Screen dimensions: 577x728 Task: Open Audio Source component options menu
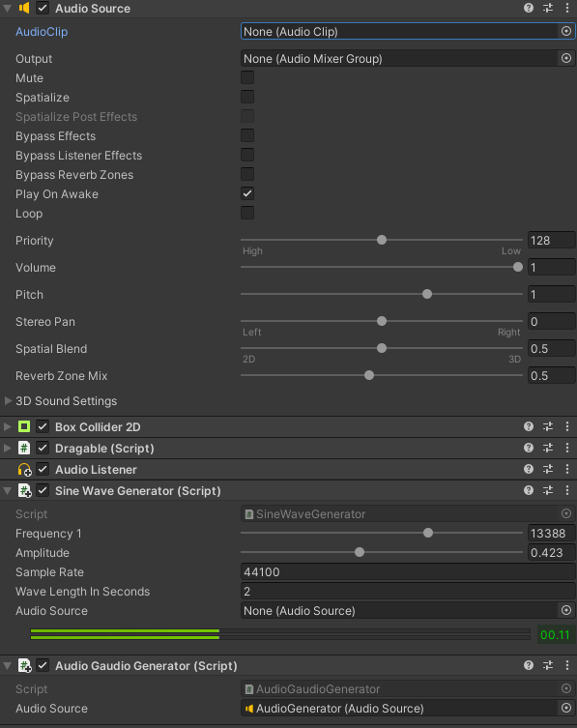[566, 8]
